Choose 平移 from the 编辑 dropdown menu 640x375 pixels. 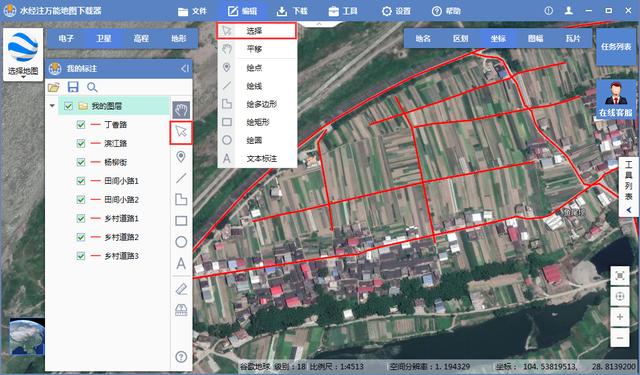point(257,49)
